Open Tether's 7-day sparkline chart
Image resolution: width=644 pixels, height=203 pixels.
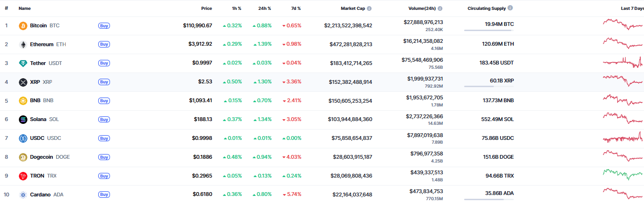pyautogui.click(x=623, y=62)
